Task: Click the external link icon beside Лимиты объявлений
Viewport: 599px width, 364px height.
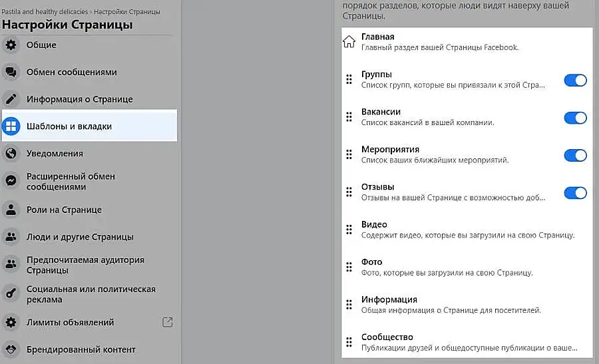Action: click(168, 322)
